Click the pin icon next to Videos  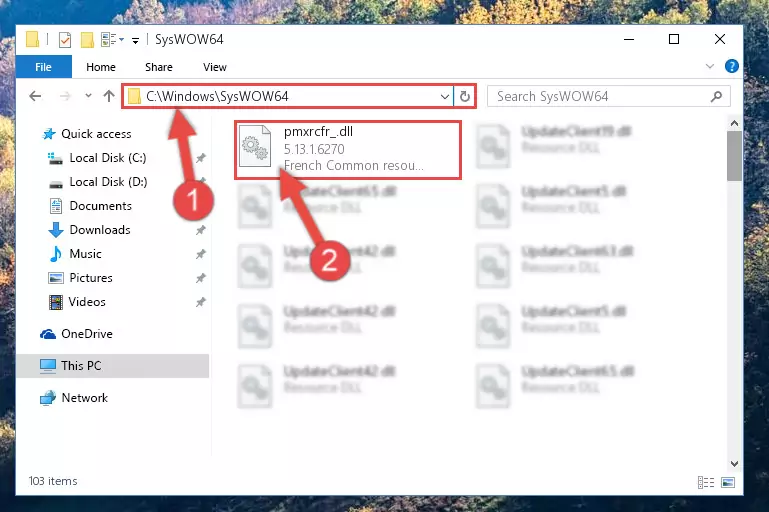click(201, 302)
